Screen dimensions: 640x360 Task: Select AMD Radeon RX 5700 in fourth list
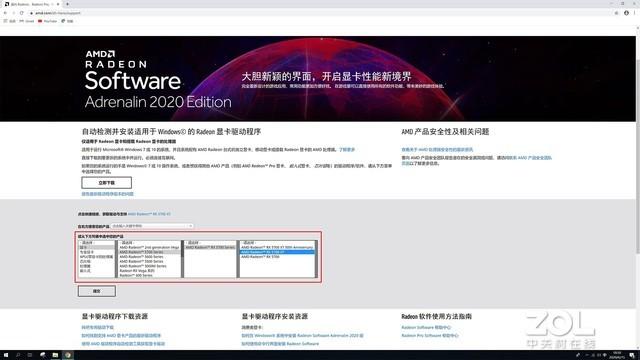click(x=277, y=257)
